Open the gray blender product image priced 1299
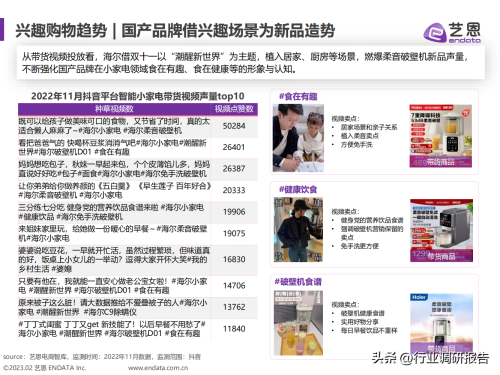Image resolution: width=500 pixels, height=375 pixels. [x=441, y=230]
